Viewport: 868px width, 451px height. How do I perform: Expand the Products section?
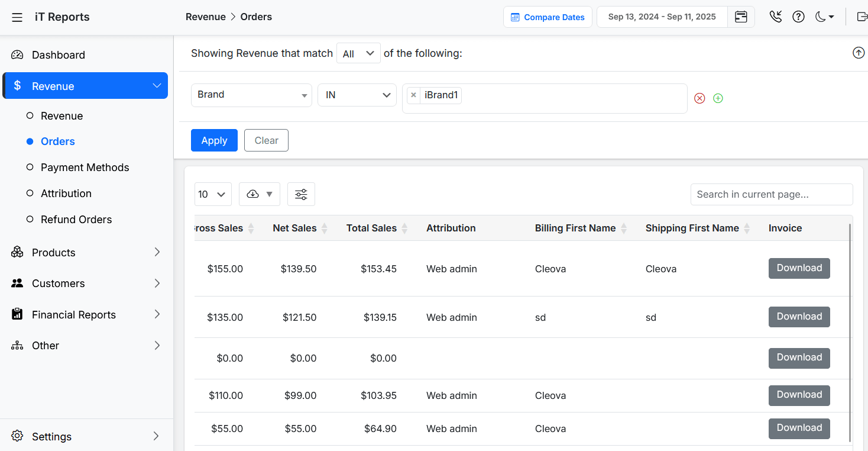[86, 252]
